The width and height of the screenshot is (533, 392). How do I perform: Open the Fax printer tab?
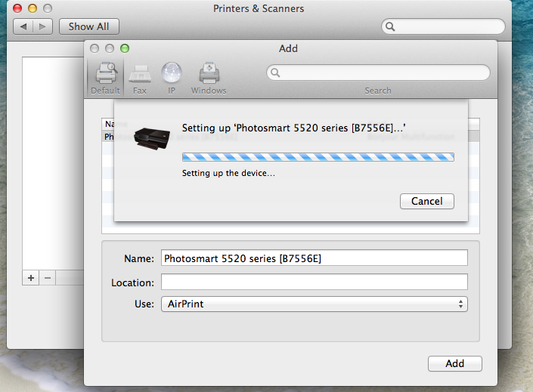(140, 78)
